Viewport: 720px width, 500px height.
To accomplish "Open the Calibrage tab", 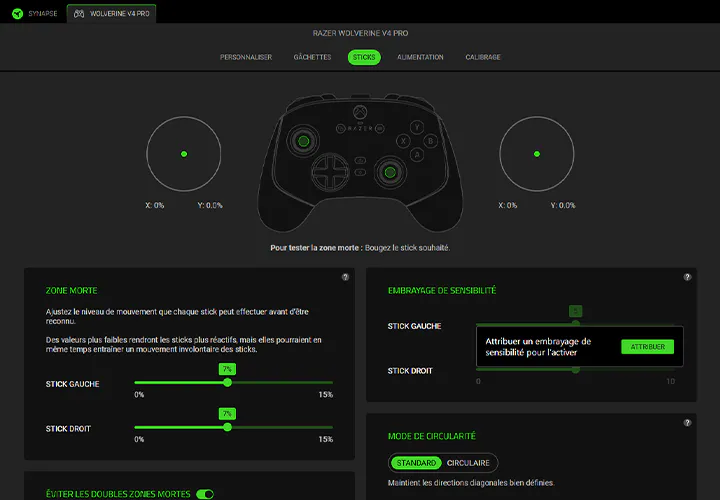I will (x=483, y=57).
